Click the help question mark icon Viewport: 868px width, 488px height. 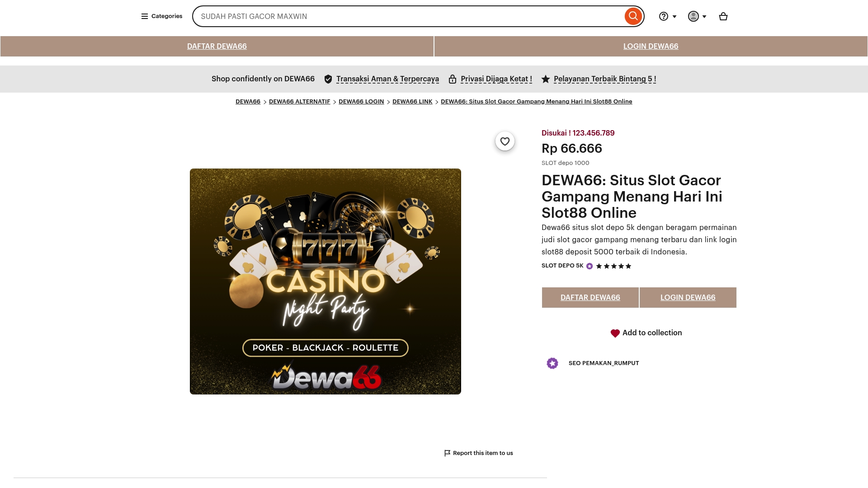(663, 16)
